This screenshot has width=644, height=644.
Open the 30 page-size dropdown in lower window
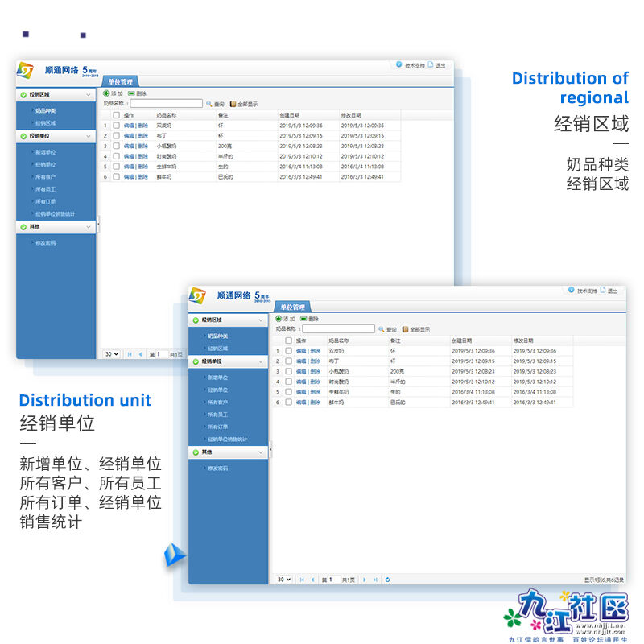point(283,580)
